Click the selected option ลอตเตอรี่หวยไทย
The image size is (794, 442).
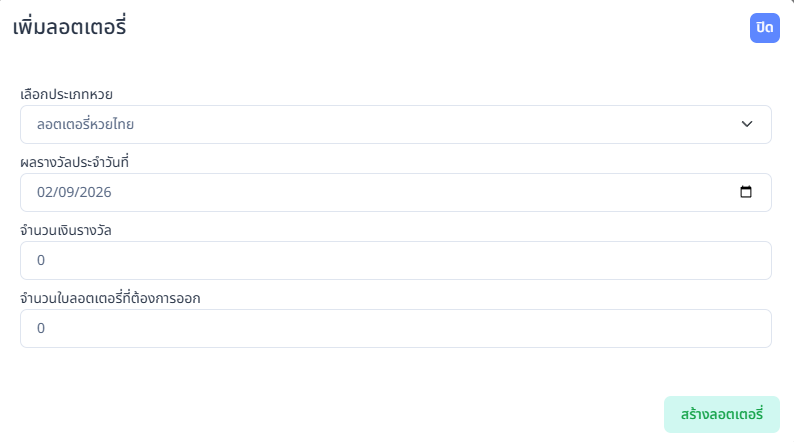coord(85,124)
